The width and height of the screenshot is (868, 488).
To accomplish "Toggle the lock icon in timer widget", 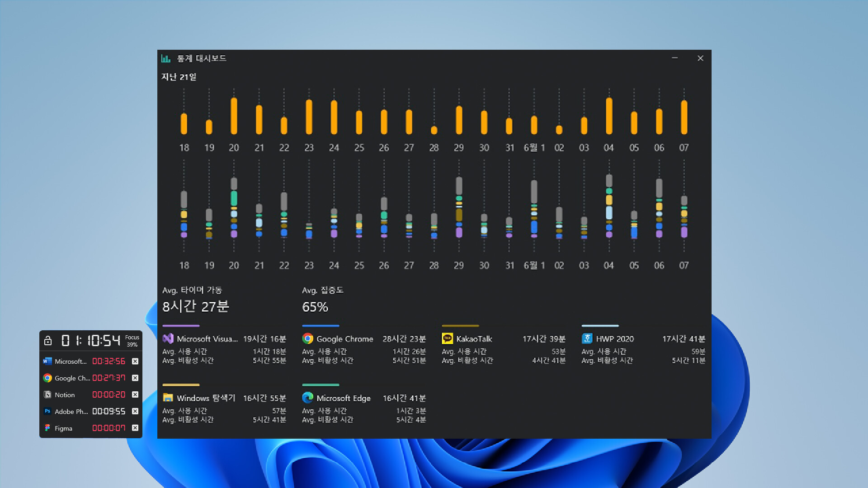I will click(x=48, y=341).
